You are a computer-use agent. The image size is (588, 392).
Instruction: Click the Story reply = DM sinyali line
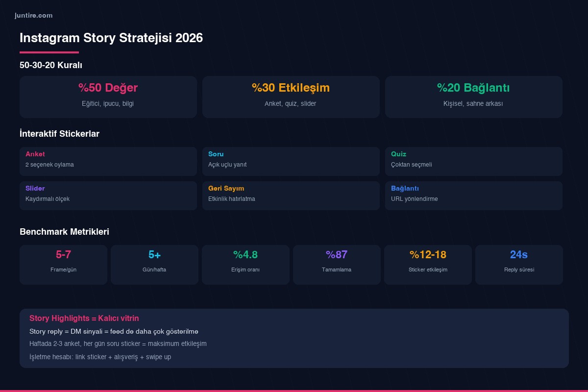pos(114,332)
